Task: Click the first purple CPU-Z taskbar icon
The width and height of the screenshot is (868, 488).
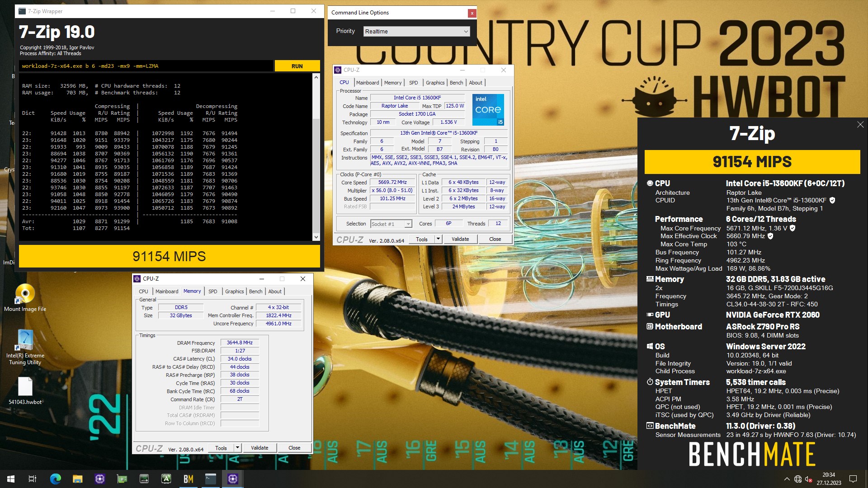Action: click(x=99, y=479)
